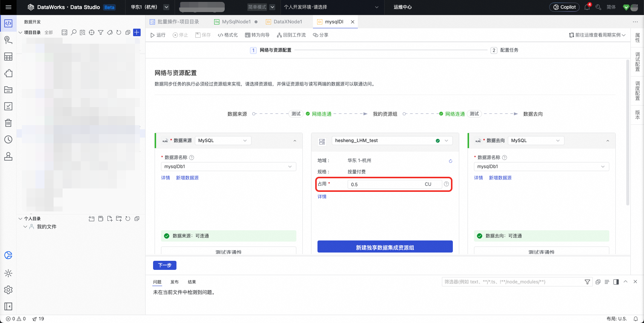
Task: Click 详情 link under resource group
Action: (x=322, y=197)
